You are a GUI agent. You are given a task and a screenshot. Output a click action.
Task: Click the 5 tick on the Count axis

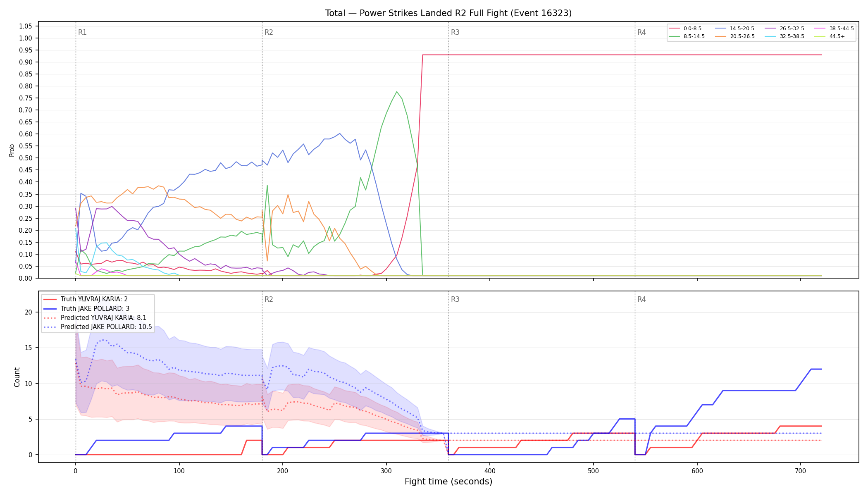30,419
